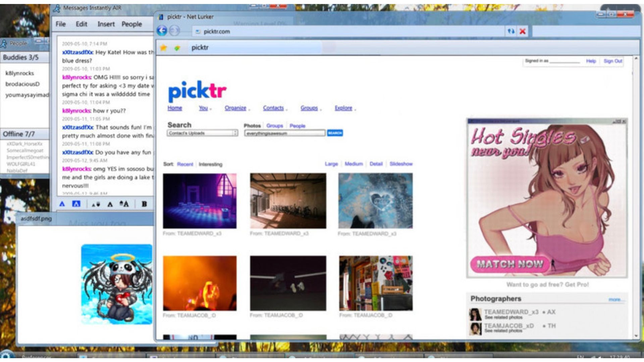The height and width of the screenshot is (362, 644).
Task: Switch search to the Groups tab
Action: pyautogui.click(x=275, y=126)
